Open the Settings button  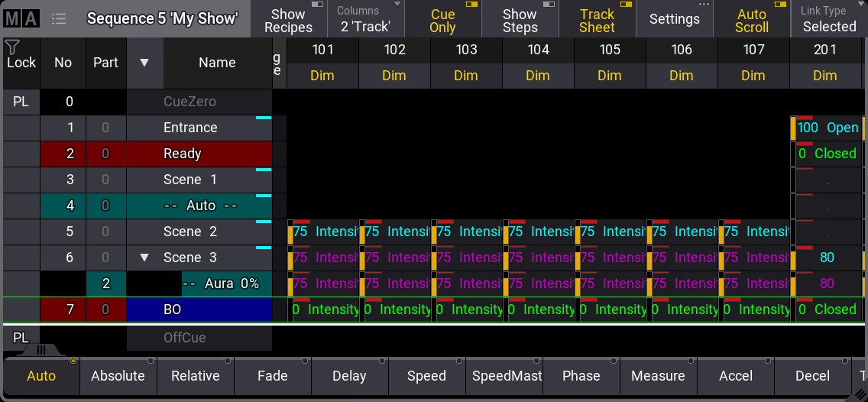pos(674,20)
